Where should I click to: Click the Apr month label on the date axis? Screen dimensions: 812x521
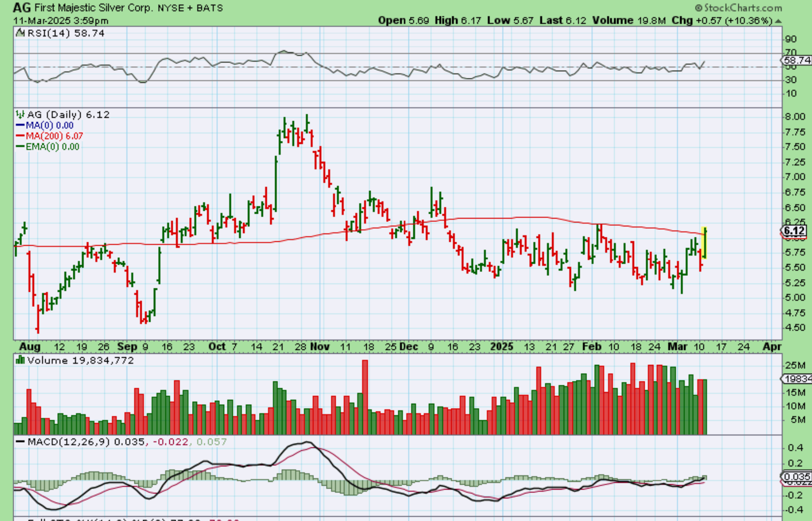(772, 346)
